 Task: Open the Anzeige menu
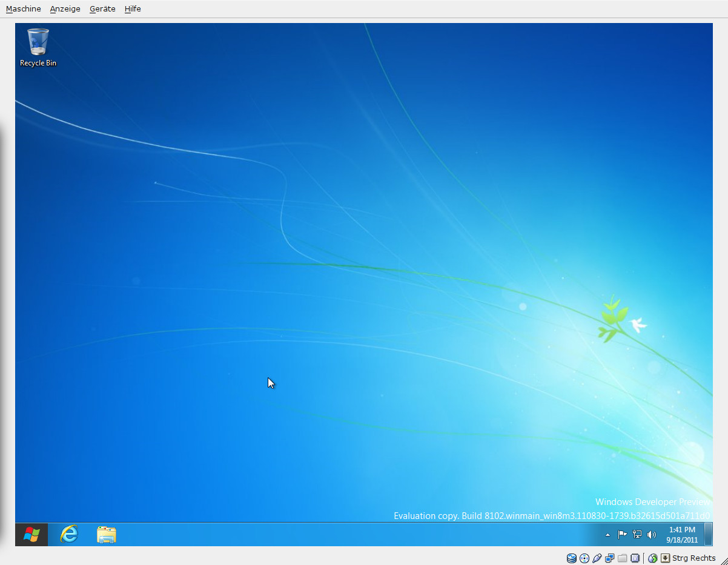(x=65, y=9)
